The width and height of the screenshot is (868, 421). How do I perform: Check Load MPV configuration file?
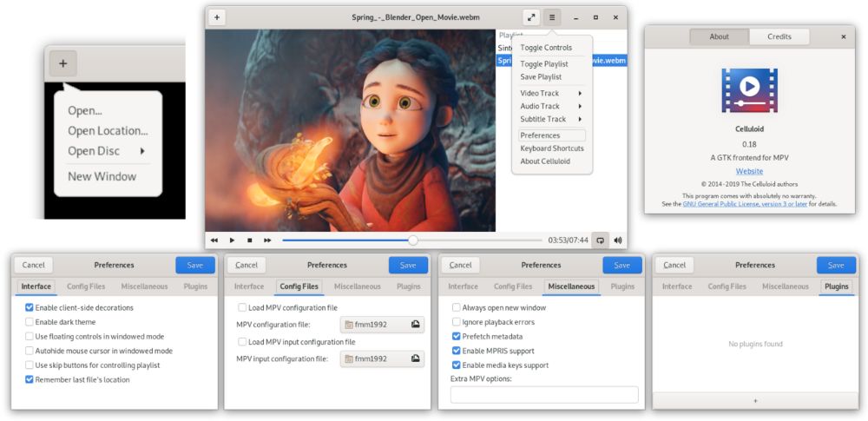click(x=242, y=307)
